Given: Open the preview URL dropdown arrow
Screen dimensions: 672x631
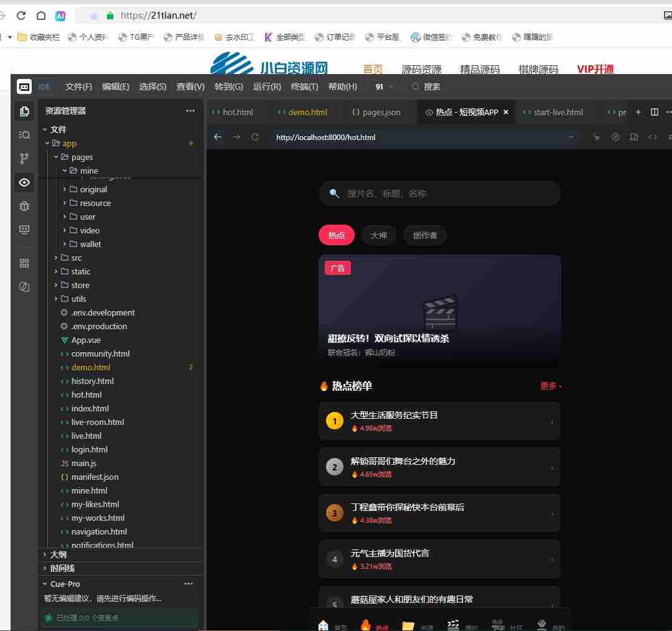Looking at the screenshot, I should [x=571, y=137].
